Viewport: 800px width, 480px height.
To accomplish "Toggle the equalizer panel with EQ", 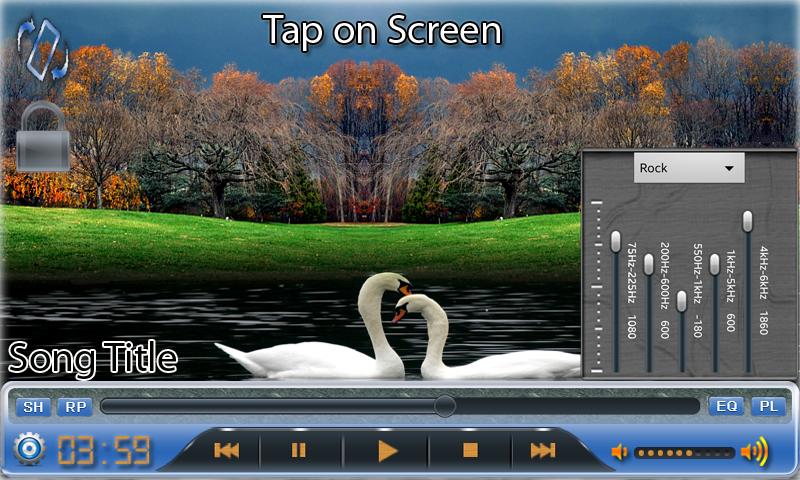I will [x=726, y=406].
